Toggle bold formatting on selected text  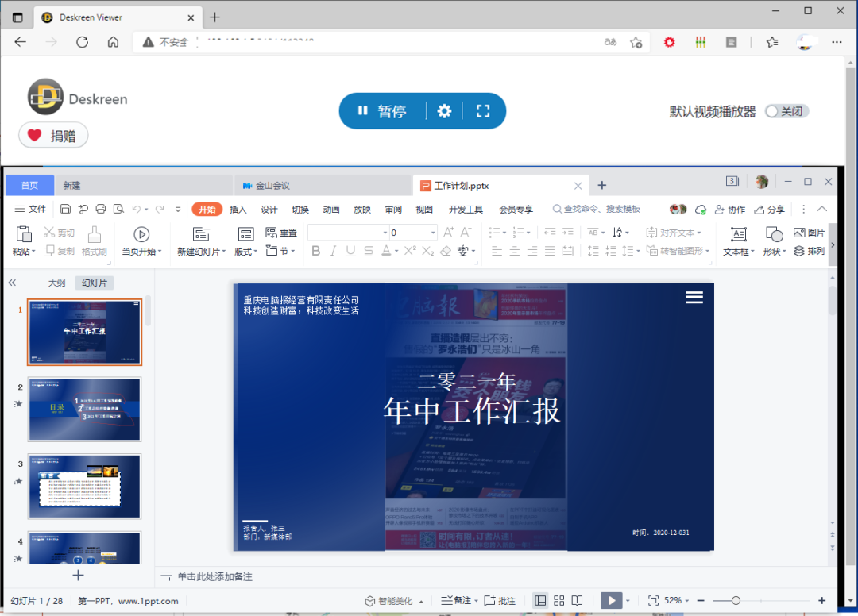(315, 250)
